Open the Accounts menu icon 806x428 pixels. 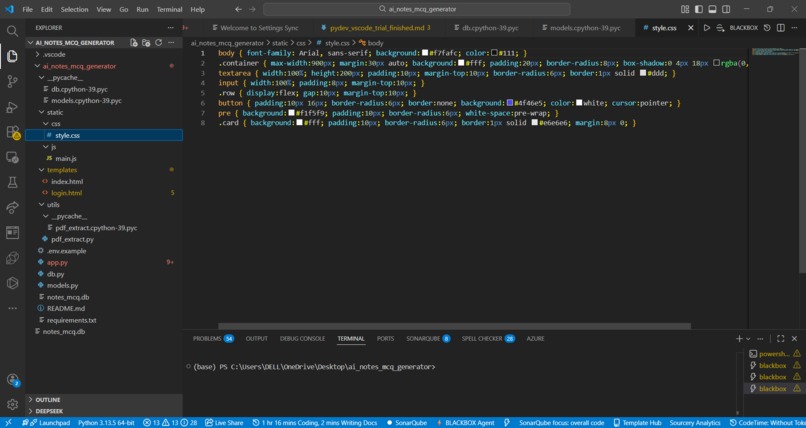click(12, 380)
